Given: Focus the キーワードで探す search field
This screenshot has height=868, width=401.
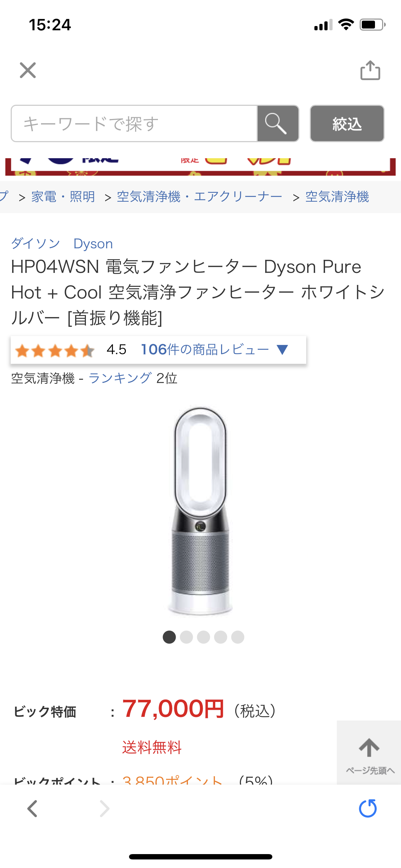Looking at the screenshot, I should tap(134, 124).
